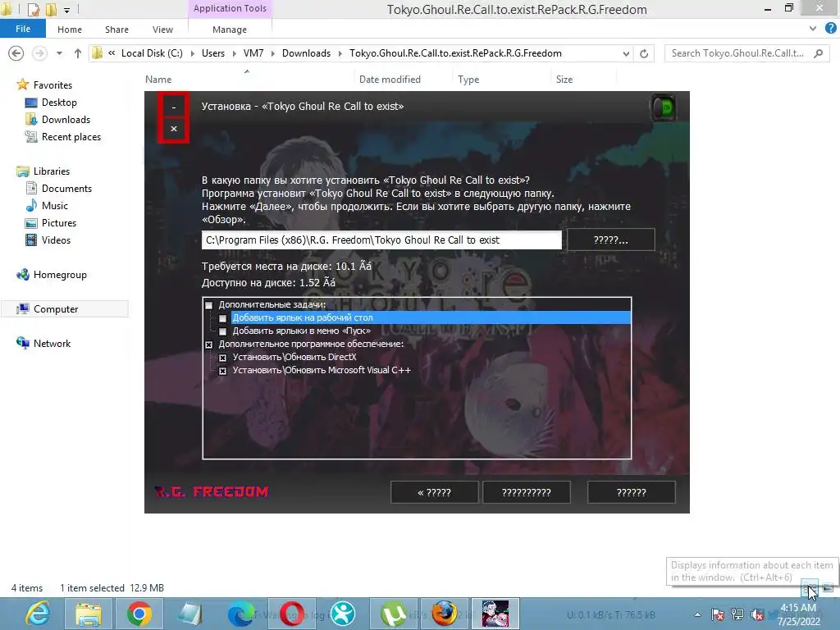The image size is (840, 630).
Task: Open Music library in navigation pane
Action: click(55, 206)
